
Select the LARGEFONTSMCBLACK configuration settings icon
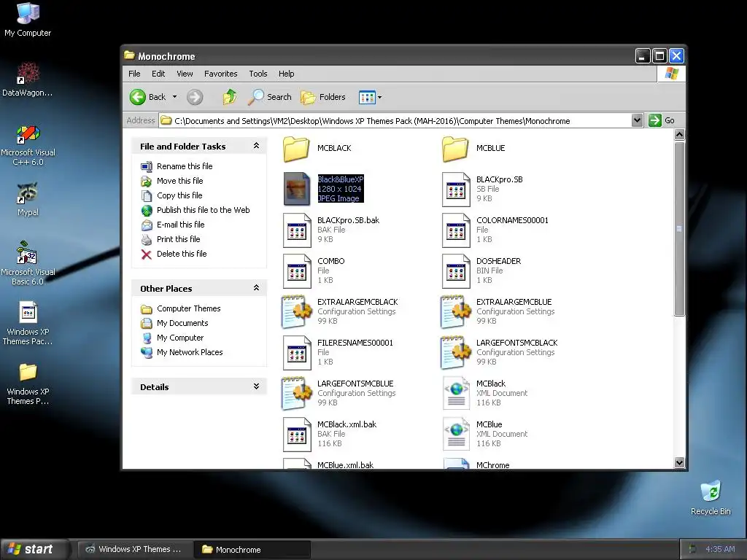point(455,353)
